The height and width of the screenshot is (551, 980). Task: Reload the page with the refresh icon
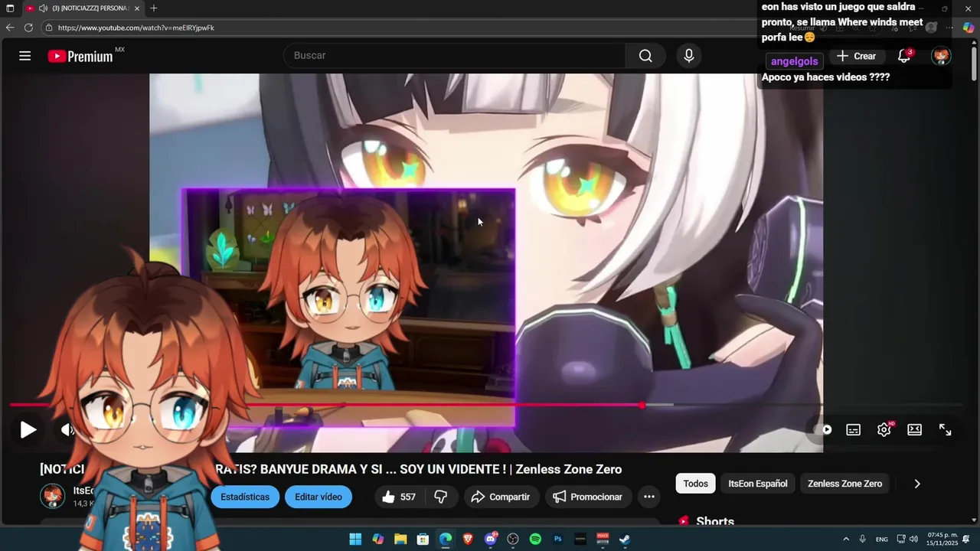coord(28,28)
